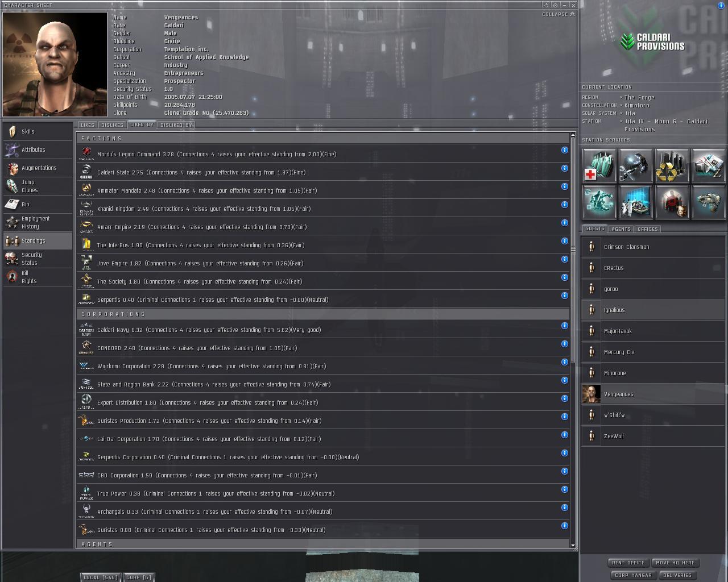Show info for State and Region Bank
728x582 pixels.
[x=565, y=380]
